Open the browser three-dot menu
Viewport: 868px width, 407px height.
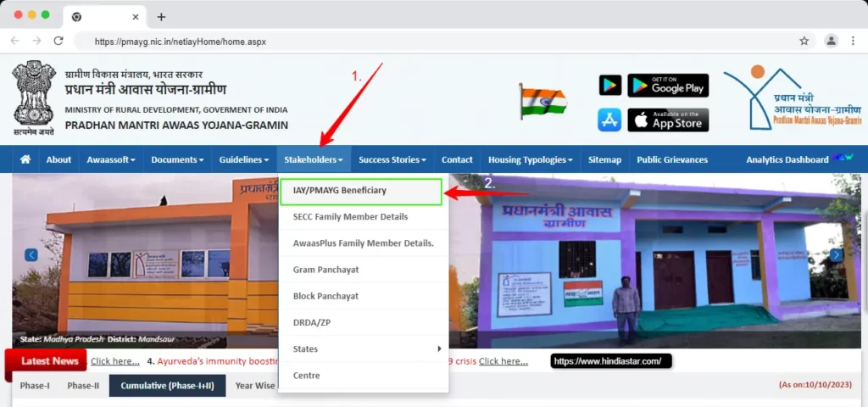point(853,41)
